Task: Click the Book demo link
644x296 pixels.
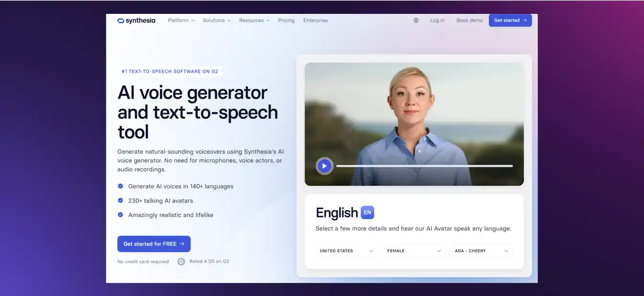Action: pos(470,21)
